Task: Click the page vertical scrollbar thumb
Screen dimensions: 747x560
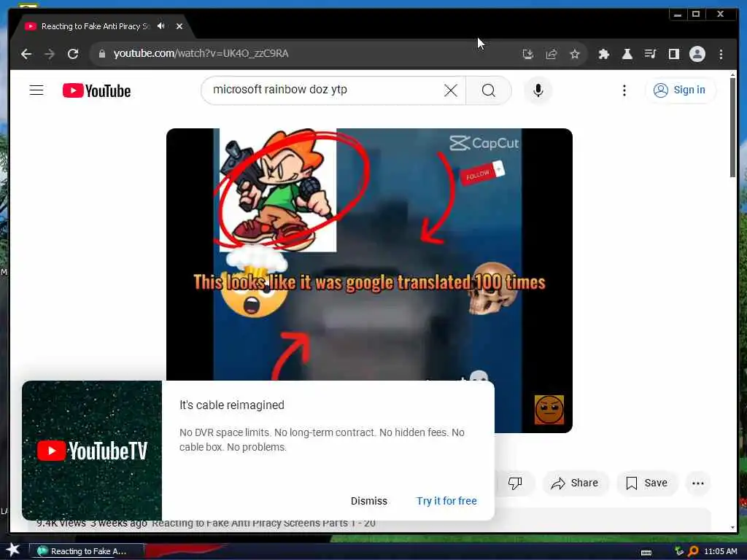Action: click(732, 128)
